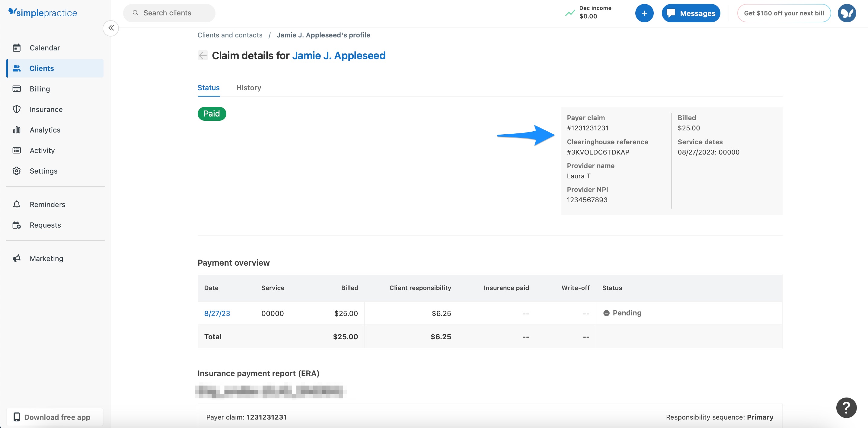Screen dimensions: 868x428
Task: Click the green Paid status badge
Action: pyautogui.click(x=212, y=113)
